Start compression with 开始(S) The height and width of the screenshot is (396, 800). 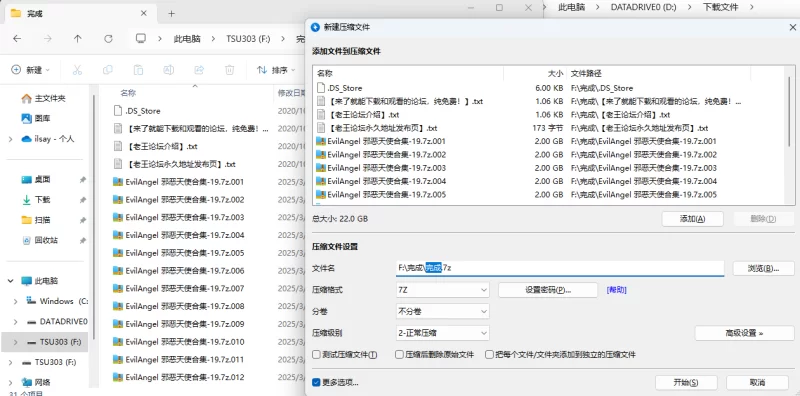[686, 383]
